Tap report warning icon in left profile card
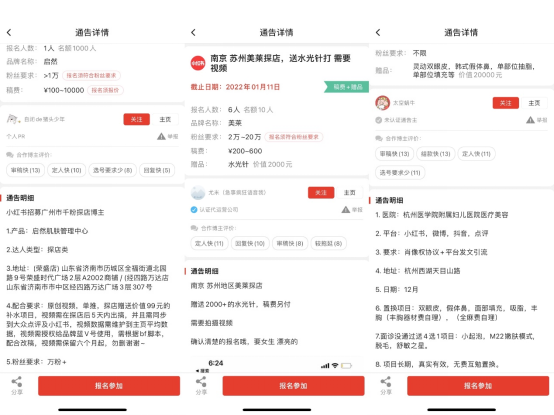Viewport: 554px width, 415px height. point(161,136)
